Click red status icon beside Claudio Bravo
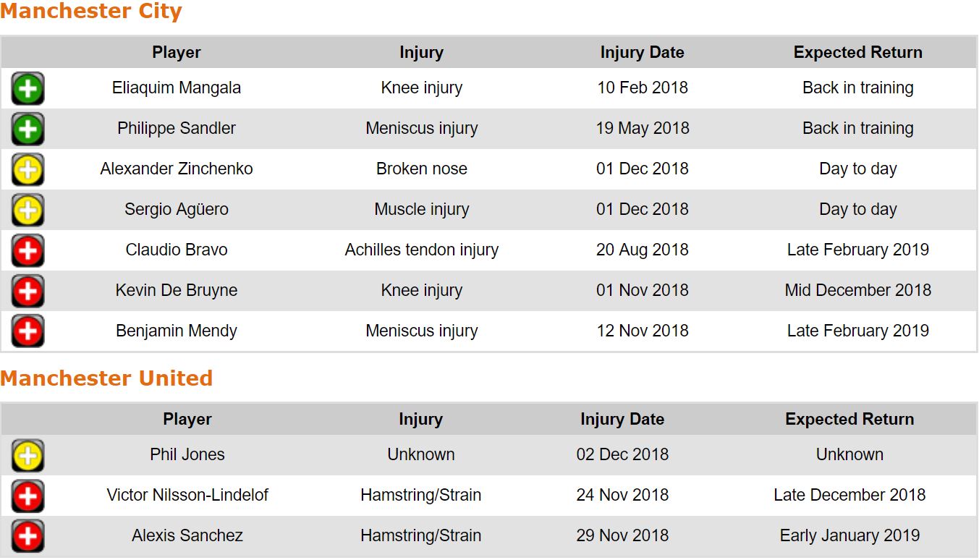The height and width of the screenshot is (560, 979). pos(27,251)
